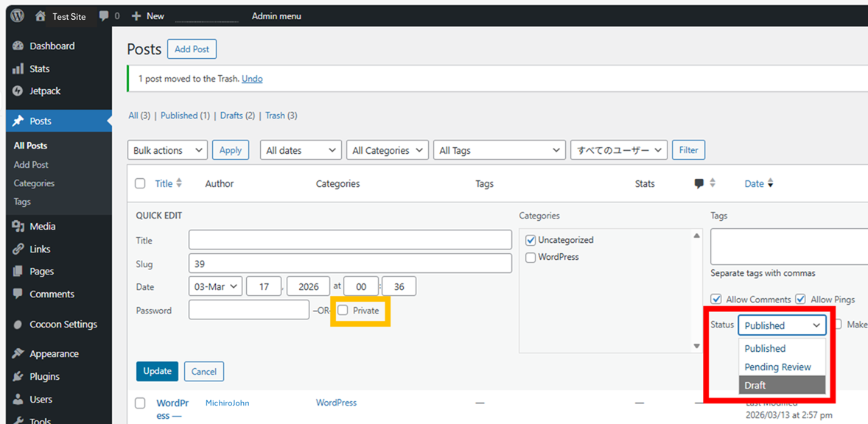Open Categories submenu item under Posts
Image resolution: width=868 pixels, height=424 pixels.
click(34, 183)
